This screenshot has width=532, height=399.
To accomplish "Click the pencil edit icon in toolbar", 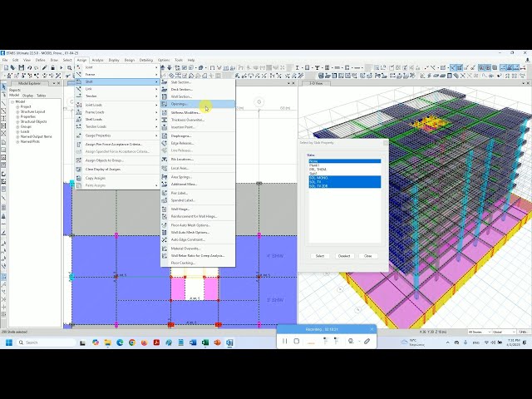I will pos(44,67).
